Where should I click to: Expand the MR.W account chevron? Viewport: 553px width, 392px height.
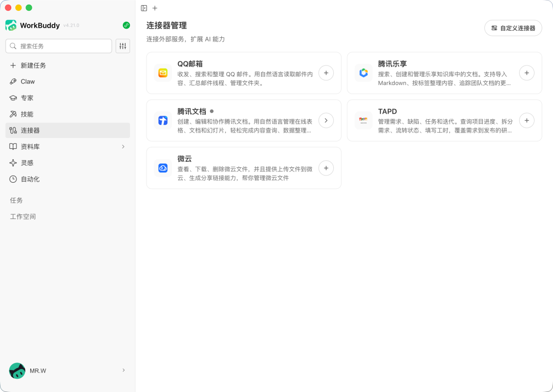click(123, 370)
